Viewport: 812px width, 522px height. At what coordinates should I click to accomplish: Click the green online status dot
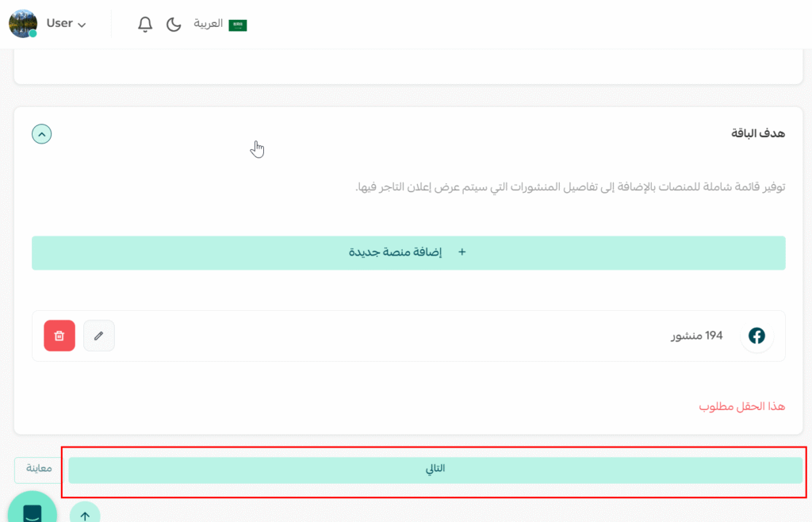point(33,34)
